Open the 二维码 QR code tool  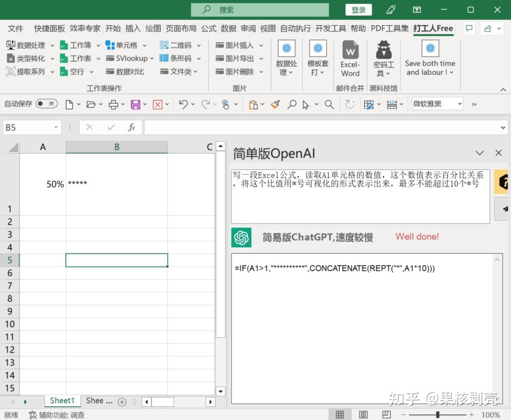coord(180,45)
